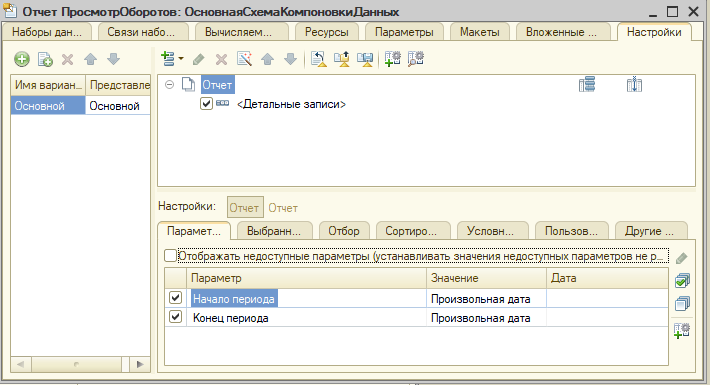
Task: Check all parameters with green check icon
Action: coord(682,281)
